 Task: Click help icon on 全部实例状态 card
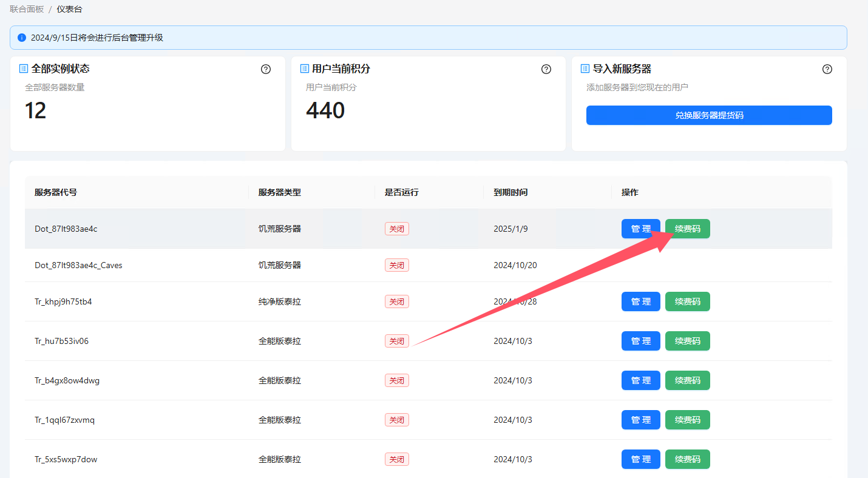[x=266, y=69]
